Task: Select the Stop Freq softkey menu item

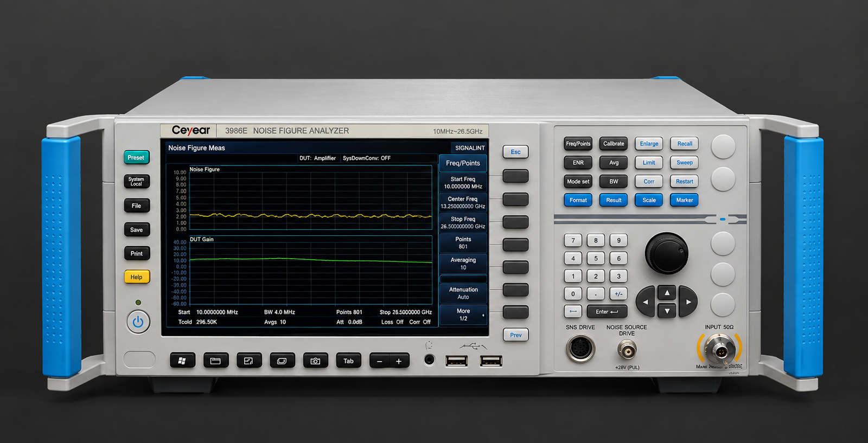Action: coord(463,223)
